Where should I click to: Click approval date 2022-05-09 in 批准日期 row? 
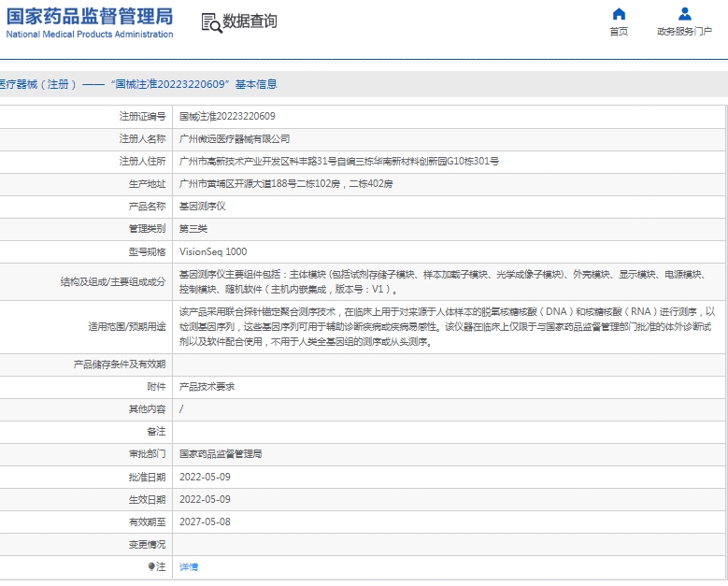click(205, 477)
